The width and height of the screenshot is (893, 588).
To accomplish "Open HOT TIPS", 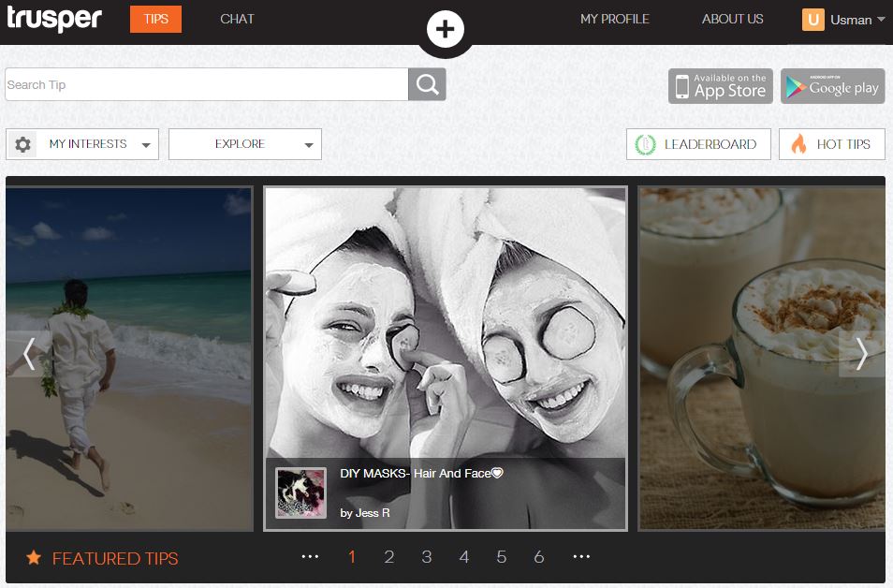I will pos(832,144).
